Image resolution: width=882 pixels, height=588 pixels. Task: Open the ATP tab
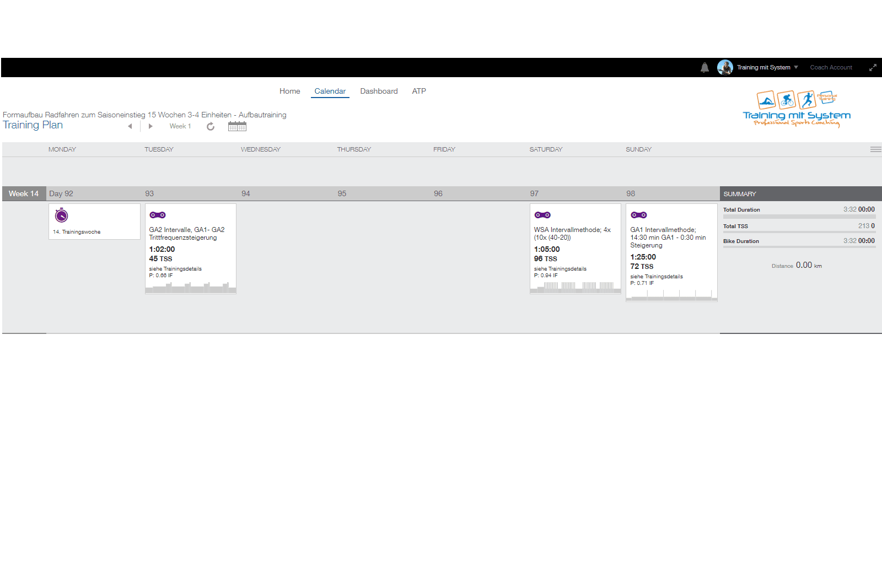click(419, 91)
